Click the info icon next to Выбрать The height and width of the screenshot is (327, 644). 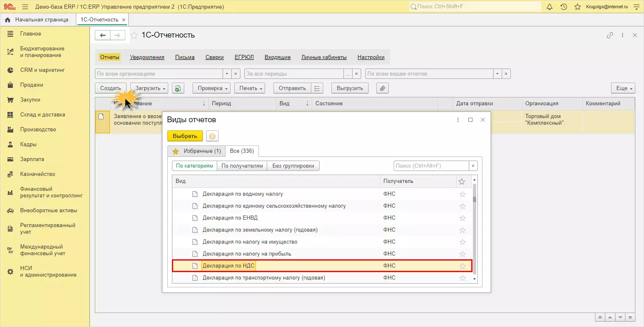coord(212,136)
